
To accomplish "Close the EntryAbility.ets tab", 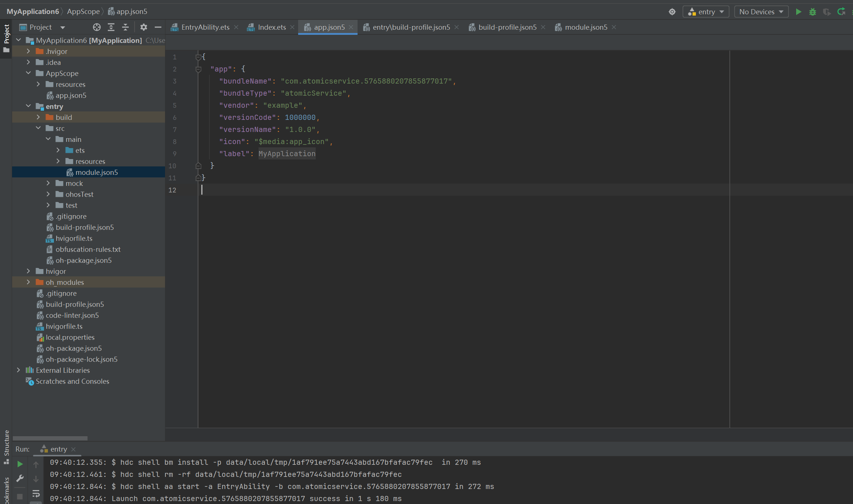I will pyautogui.click(x=236, y=27).
